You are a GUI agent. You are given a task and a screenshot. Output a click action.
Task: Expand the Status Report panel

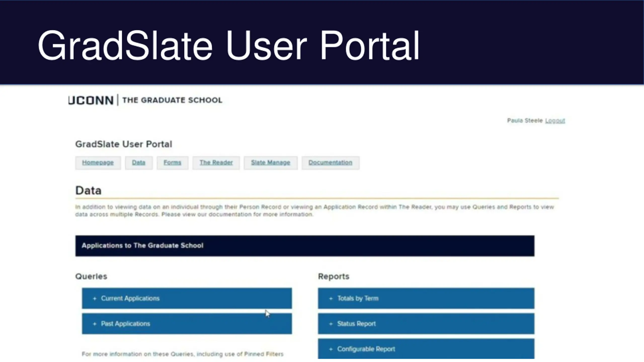[x=426, y=324]
